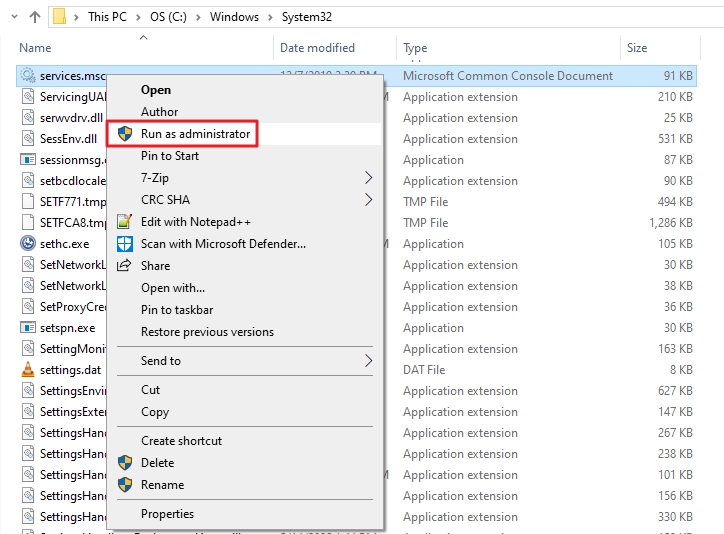This screenshot has width=724, height=534.
Task: Select OS (C:) in the address breadcrumb
Action: (168, 17)
